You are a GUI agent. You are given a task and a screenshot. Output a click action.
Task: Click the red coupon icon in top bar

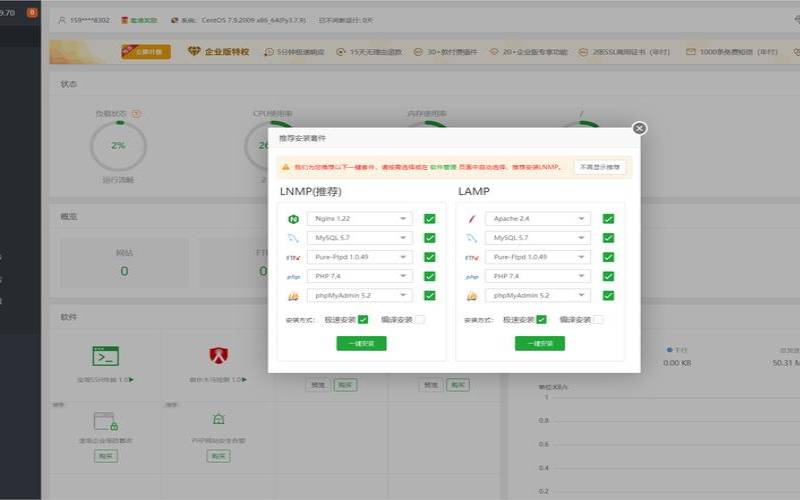click(x=124, y=20)
